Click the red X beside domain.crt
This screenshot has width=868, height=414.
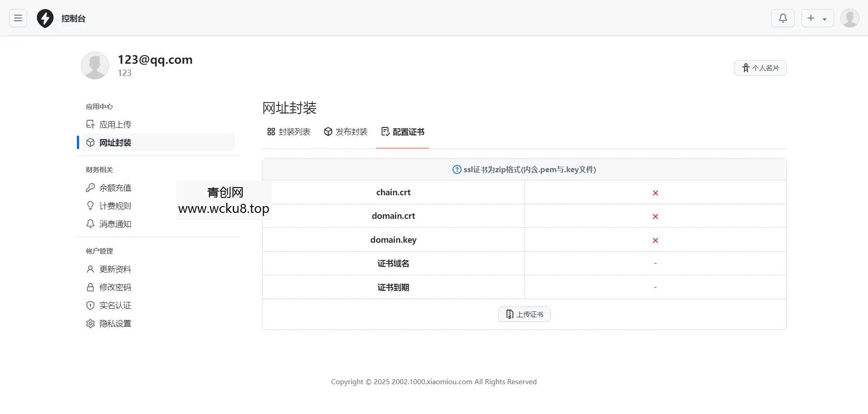(655, 216)
